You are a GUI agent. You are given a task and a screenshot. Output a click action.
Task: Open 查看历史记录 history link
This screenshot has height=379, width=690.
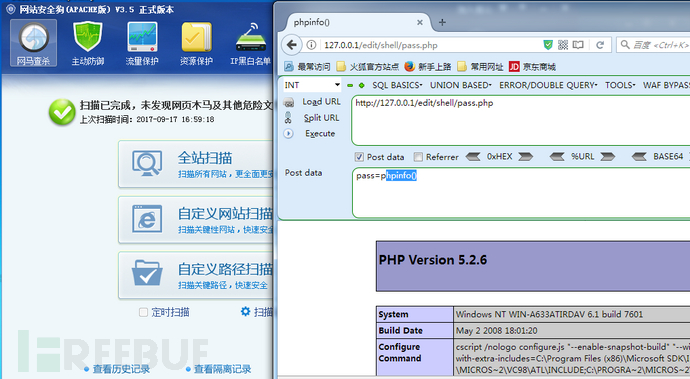(x=121, y=369)
